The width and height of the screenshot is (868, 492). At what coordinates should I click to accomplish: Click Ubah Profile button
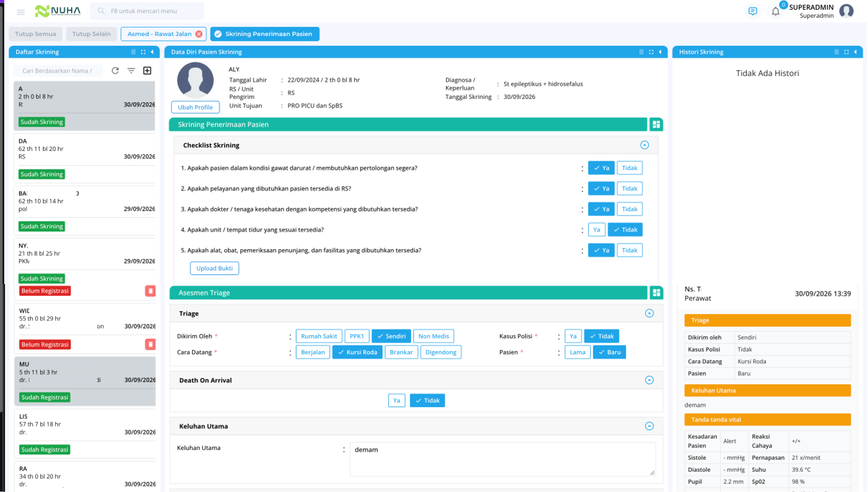(x=195, y=108)
